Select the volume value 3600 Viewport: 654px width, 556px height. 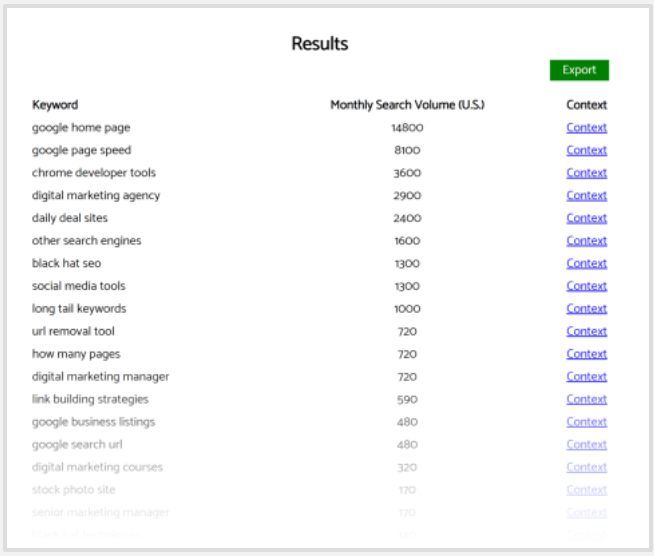tap(407, 173)
